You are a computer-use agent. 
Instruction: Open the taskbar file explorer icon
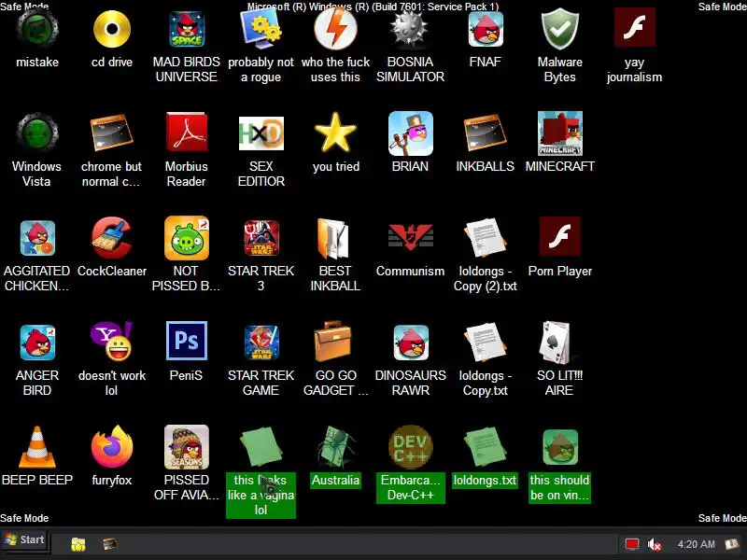pyautogui.click(x=78, y=544)
